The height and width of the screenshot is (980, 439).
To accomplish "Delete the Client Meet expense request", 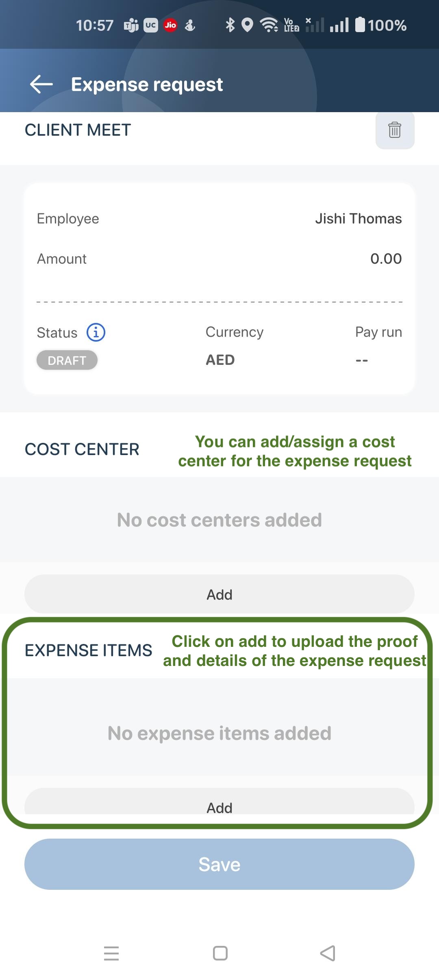I will (395, 130).
